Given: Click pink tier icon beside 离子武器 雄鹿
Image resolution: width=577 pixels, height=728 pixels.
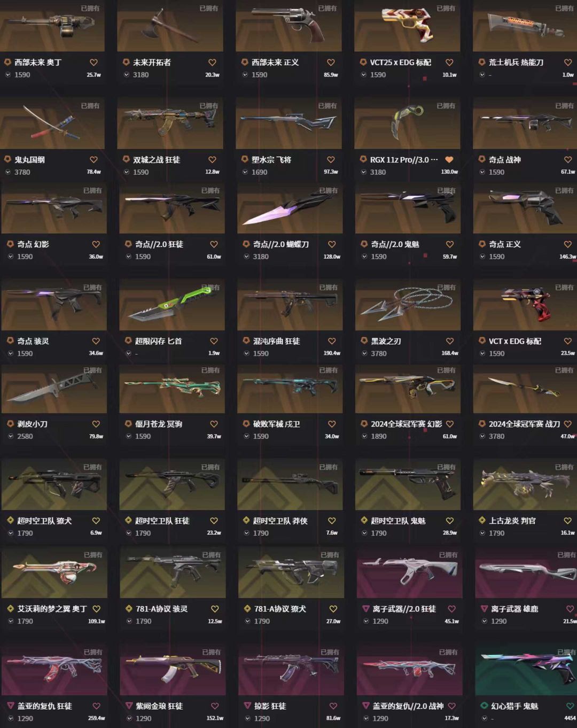Looking at the screenshot, I should click(484, 609).
